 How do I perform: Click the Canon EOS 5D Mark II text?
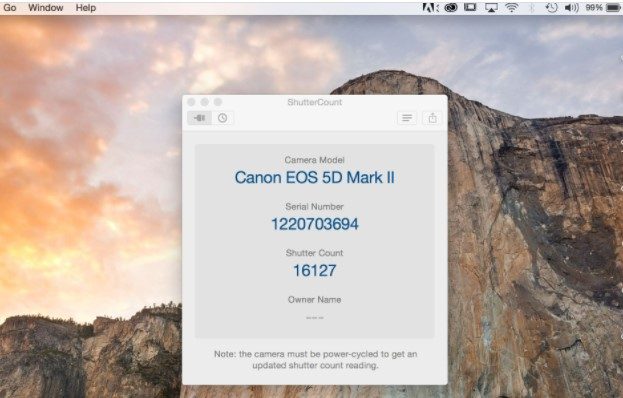tap(315, 177)
